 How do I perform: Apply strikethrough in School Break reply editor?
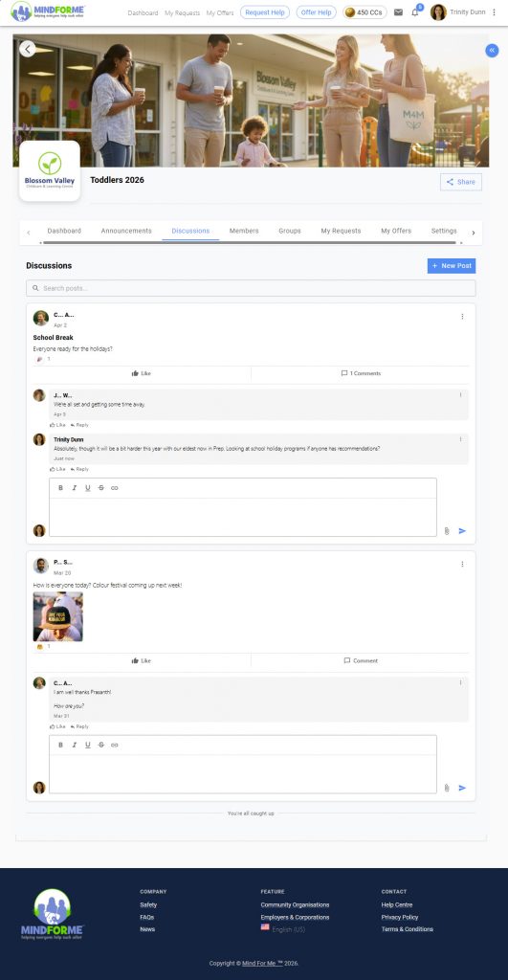tap(100, 488)
